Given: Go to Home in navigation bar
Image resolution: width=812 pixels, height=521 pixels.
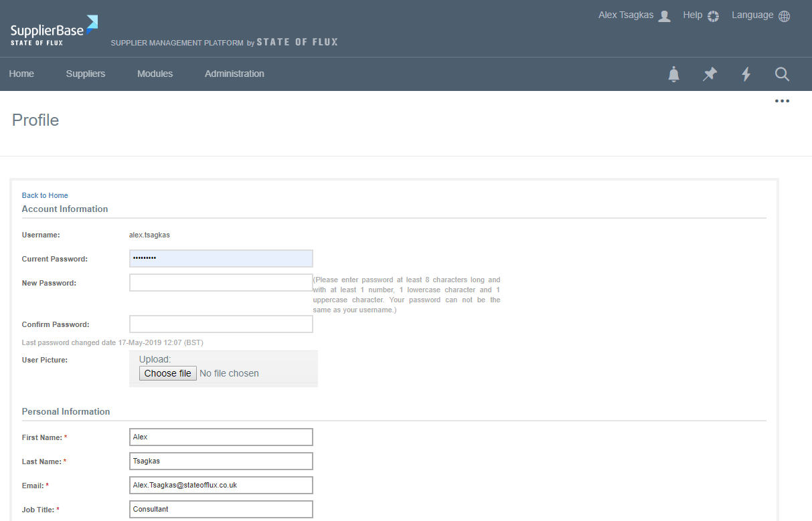Looking at the screenshot, I should [x=21, y=74].
